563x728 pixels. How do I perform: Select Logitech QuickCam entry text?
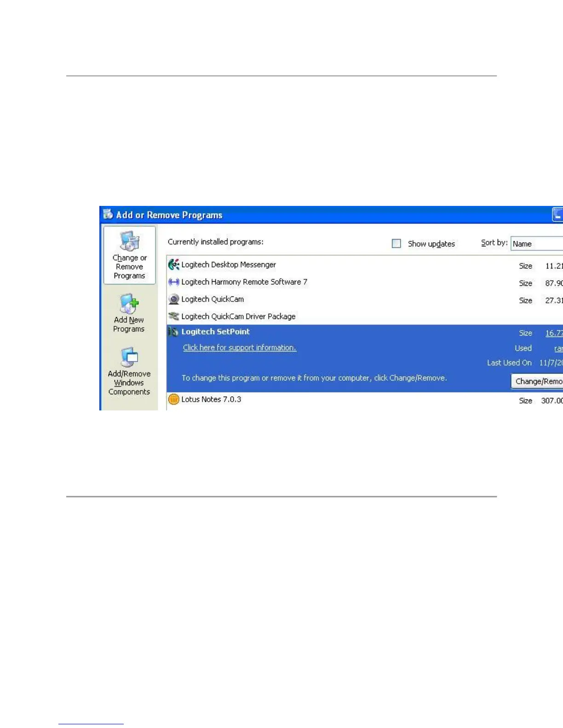[x=213, y=299]
